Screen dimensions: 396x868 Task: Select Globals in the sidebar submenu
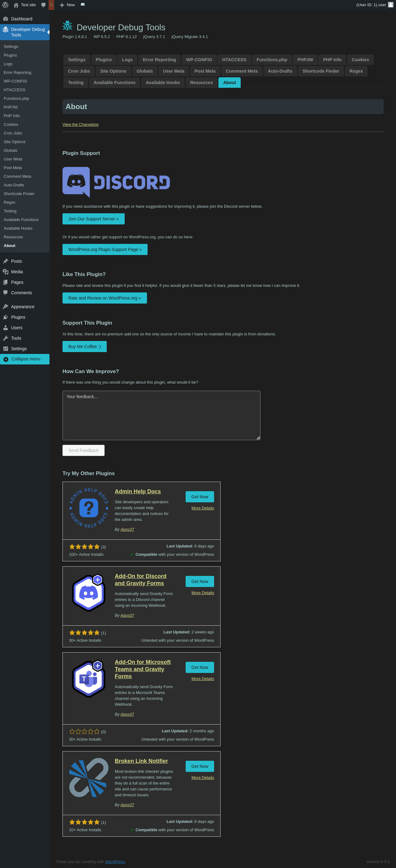[11, 151]
